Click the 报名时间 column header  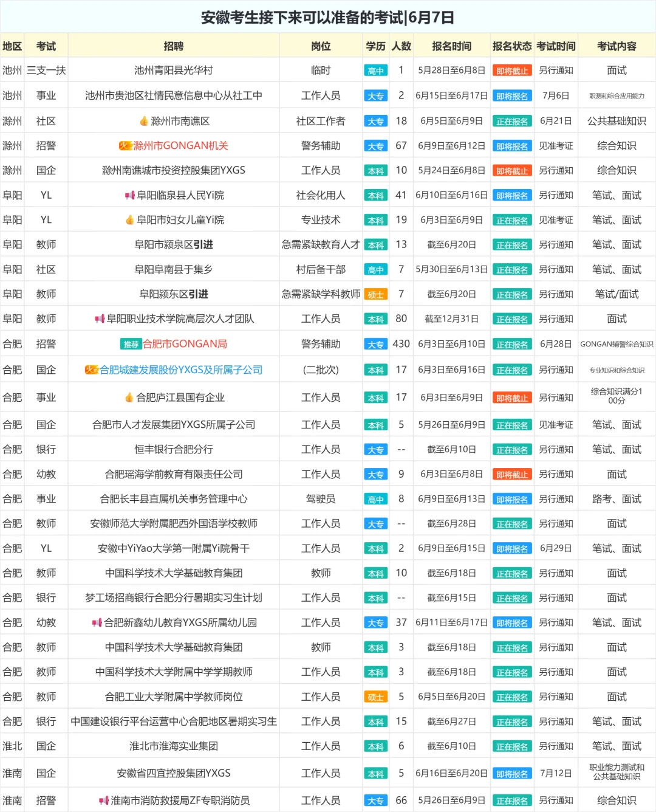pyautogui.click(x=452, y=46)
